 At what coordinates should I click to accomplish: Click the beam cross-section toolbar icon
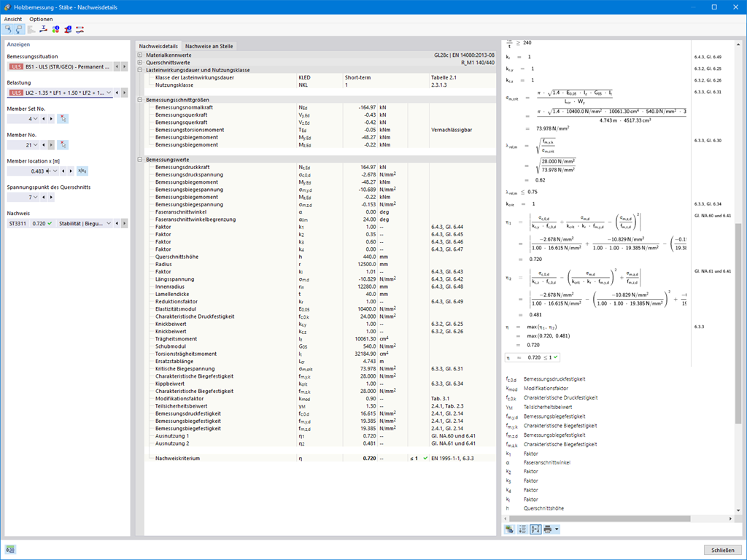pyautogui.click(x=43, y=29)
